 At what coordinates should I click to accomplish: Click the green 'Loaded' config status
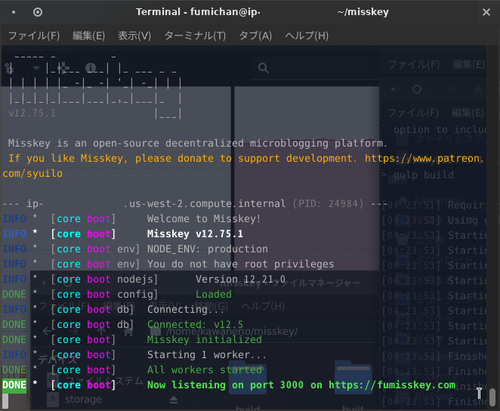[x=213, y=294]
